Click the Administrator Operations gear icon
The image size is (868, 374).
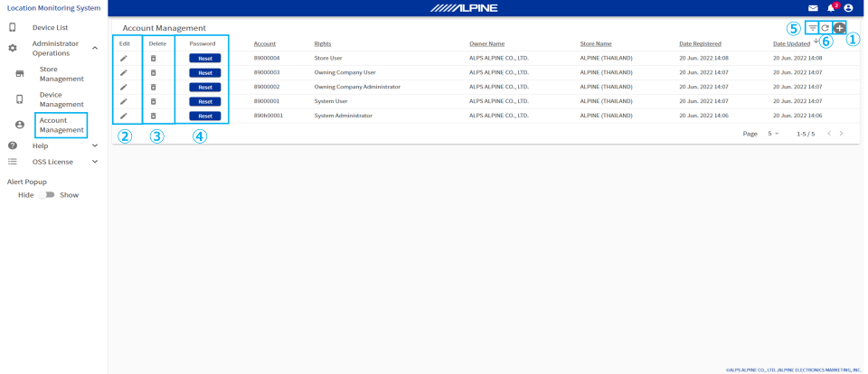point(12,48)
